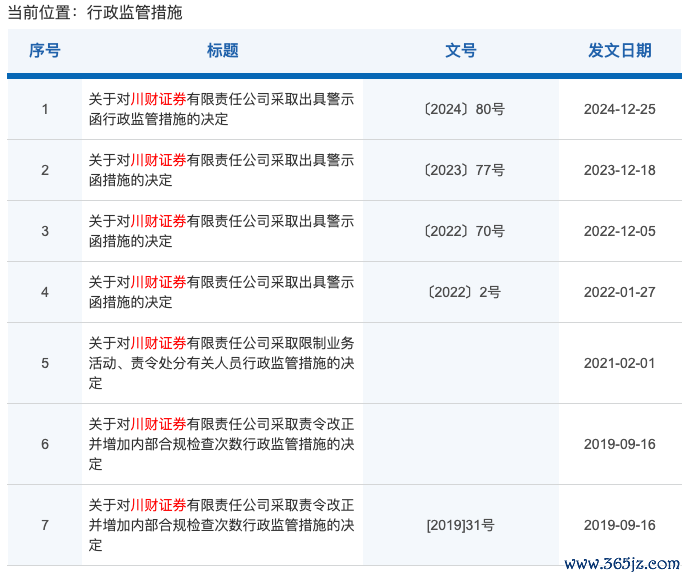Image resolution: width=687 pixels, height=579 pixels.
Task: Click the 2019-09-16 date in row 7
Action: [620, 525]
